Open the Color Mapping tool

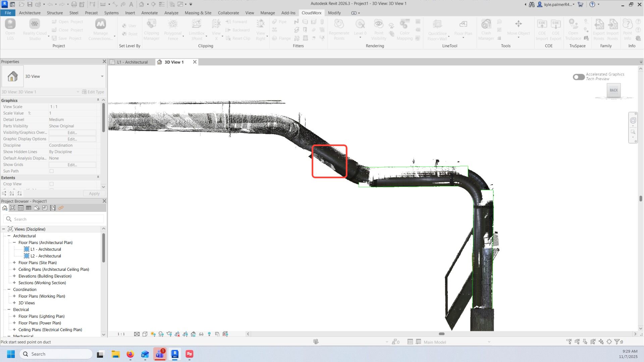pos(405,24)
